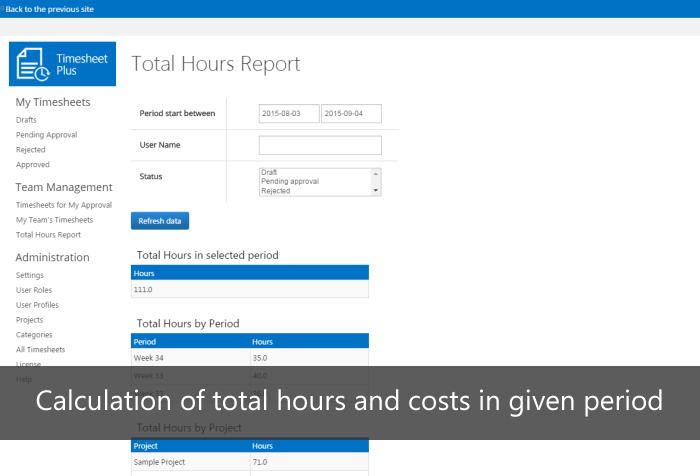
Task: Open Categories administration page
Action: point(34,335)
